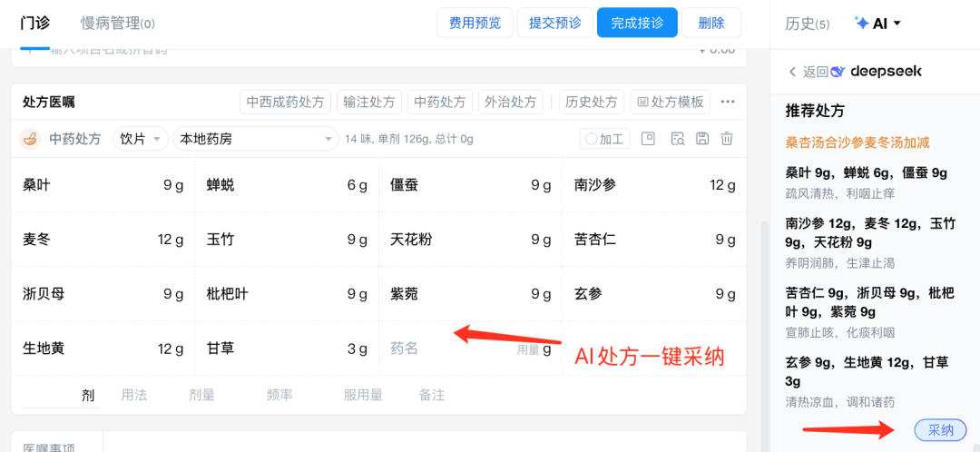The width and height of the screenshot is (980, 452).
Task: Click the 费用预览 button
Action: tap(475, 23)
